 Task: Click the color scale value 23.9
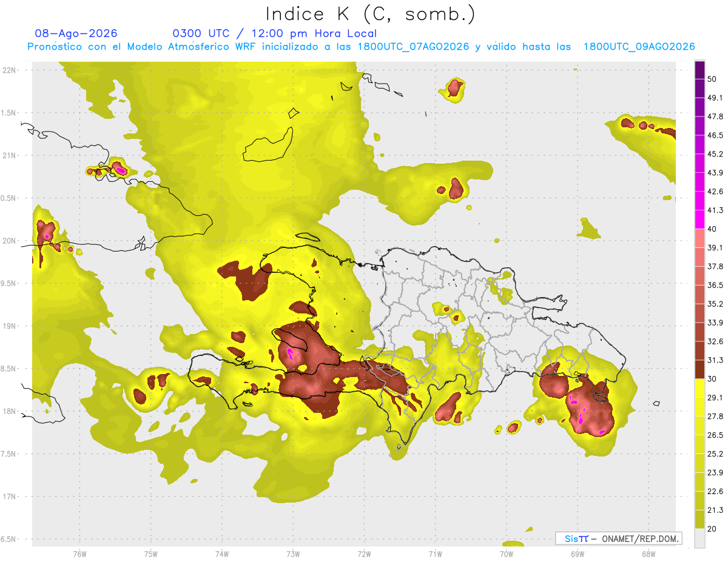[x=716, y=473]
